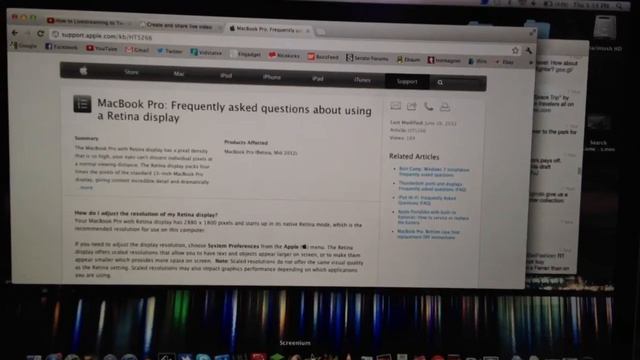Viewport: 640px width, 360px height.
Task: Open the Google bookmark
Action: click(x=24, y=46)
